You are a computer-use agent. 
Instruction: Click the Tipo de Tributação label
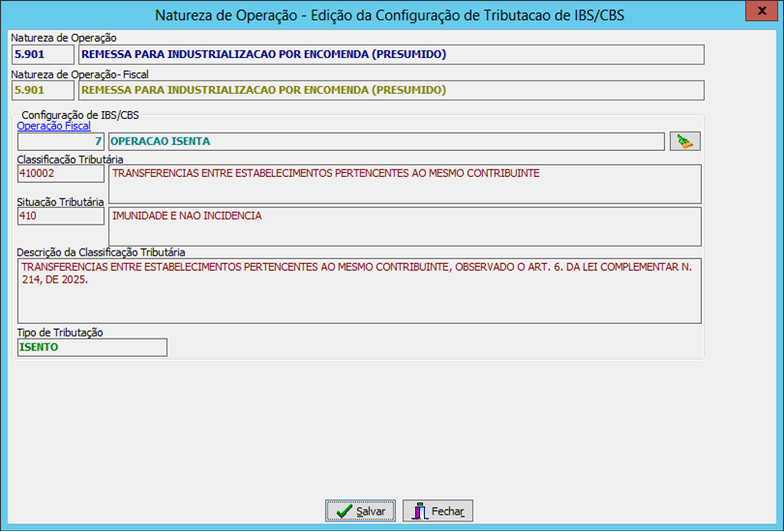pyautogui.click(x=60, y=332)
